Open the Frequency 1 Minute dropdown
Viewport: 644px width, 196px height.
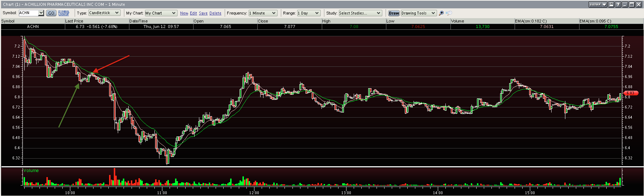click(263, 13)
